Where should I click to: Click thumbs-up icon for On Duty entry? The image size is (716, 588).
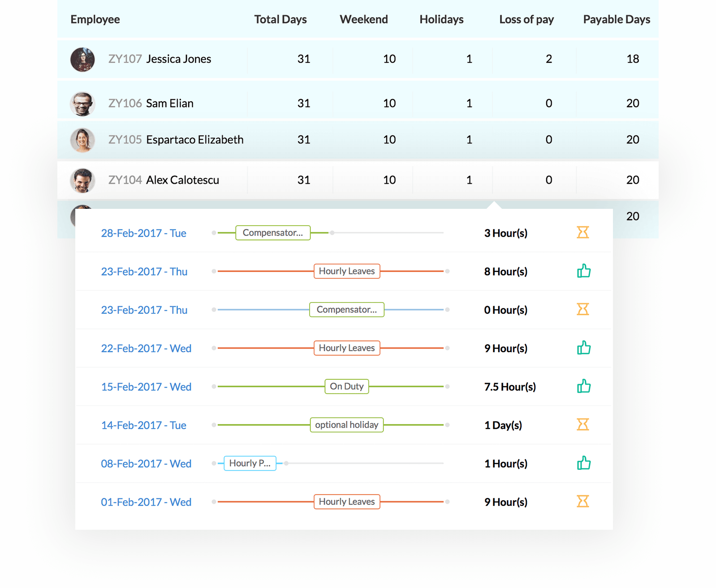[583, 386]
